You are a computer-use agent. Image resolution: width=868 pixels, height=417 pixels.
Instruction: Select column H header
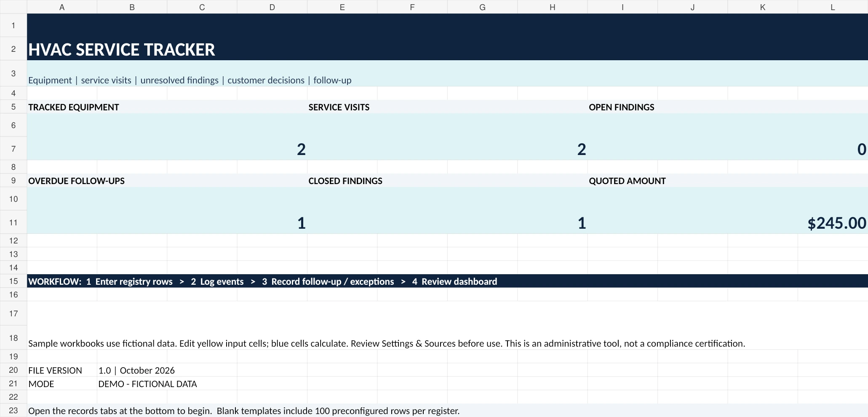[x=553, y=7]
